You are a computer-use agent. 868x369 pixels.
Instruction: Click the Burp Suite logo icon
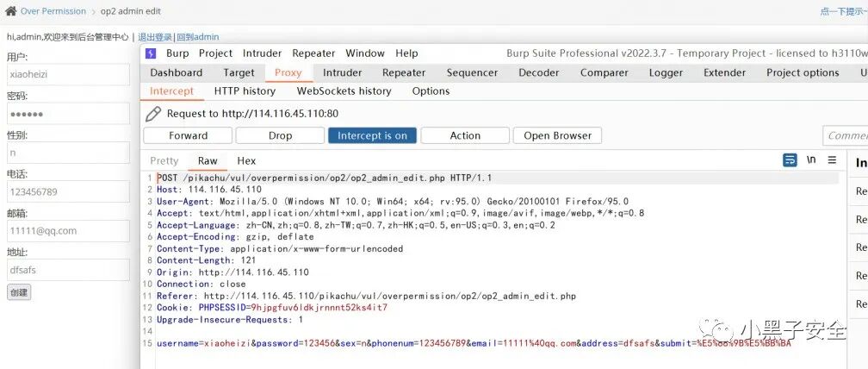(x=151, y=53)
